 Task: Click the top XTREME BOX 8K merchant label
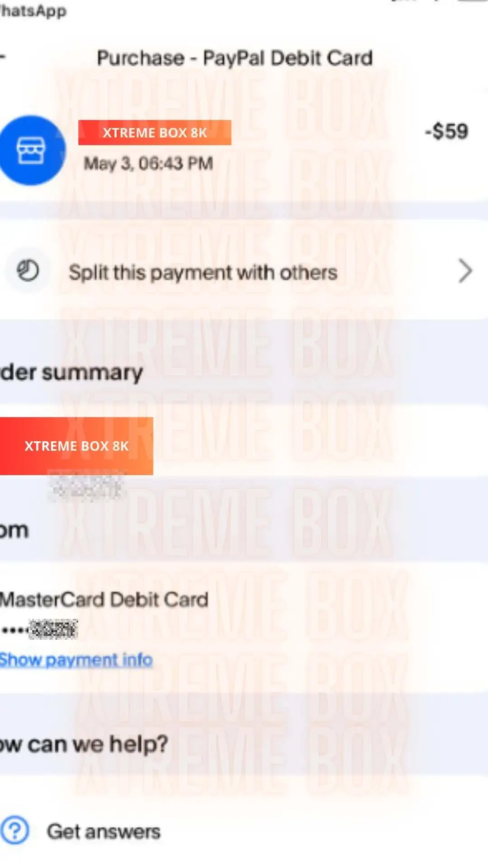pyautogui.click(x=155, y=132)
